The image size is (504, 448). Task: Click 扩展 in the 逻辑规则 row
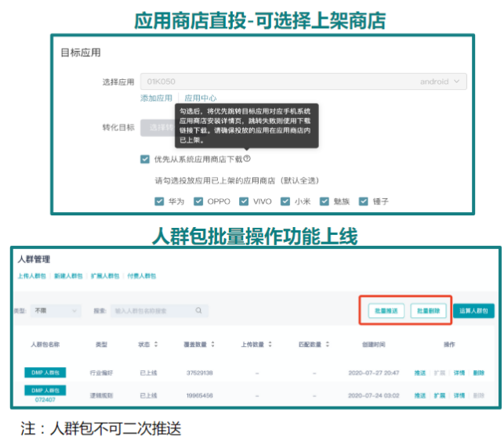(x=440, y=396)
